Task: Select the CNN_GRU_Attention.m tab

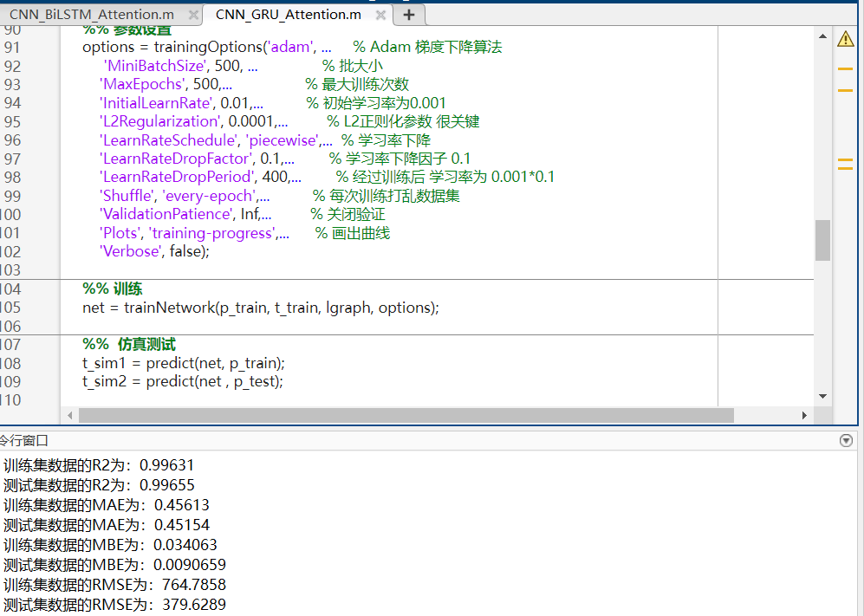Action: [x=289, y=15]
